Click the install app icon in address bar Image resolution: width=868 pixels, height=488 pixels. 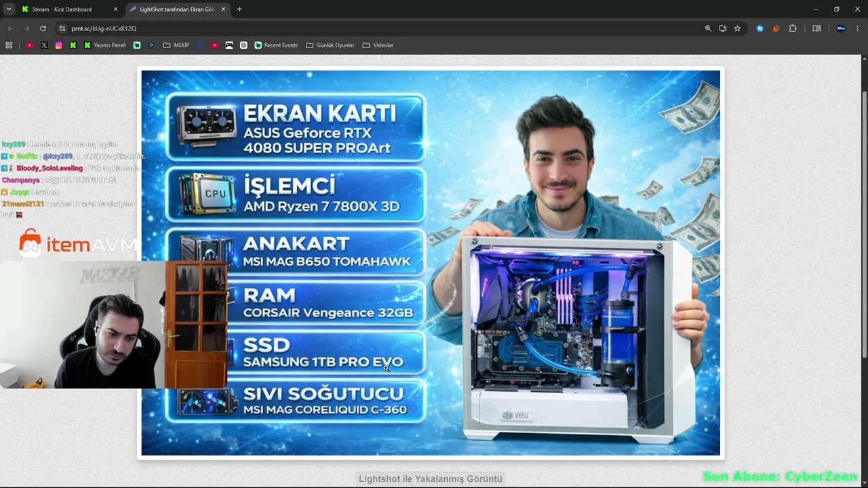(723, 28)
